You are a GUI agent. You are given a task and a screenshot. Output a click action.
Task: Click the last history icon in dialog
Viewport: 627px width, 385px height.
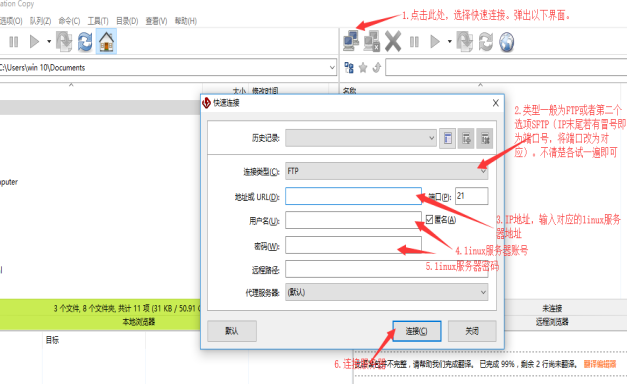485,139
